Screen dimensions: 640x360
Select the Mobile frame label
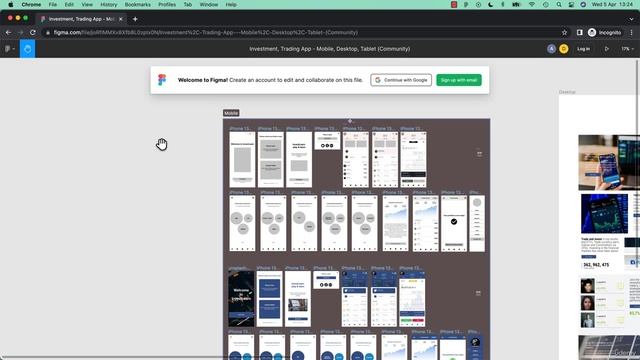231,113
